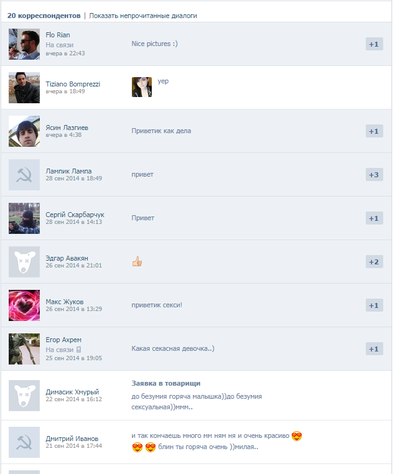400x474 pixels.
Task: Open Flo Rian's profile avatar
Action: (24, 44)
